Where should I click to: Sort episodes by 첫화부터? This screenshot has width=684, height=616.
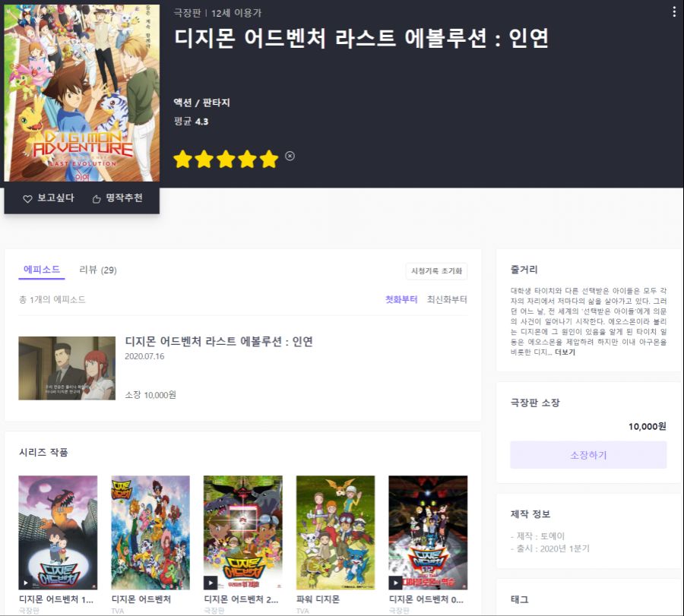click(x=401, y=299)
